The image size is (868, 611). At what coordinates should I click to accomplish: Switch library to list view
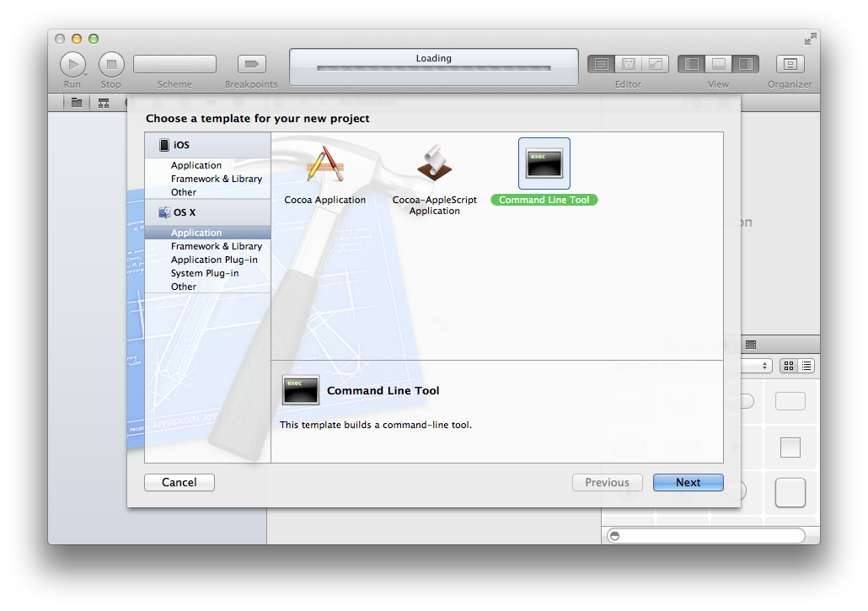pyautogui.click(x=806, y=366)
